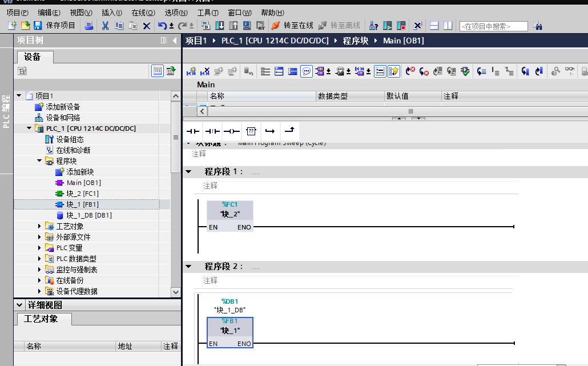Insert an empty box instruction
Viewport: 588px width, 366px height.
[x=250, y=131]
